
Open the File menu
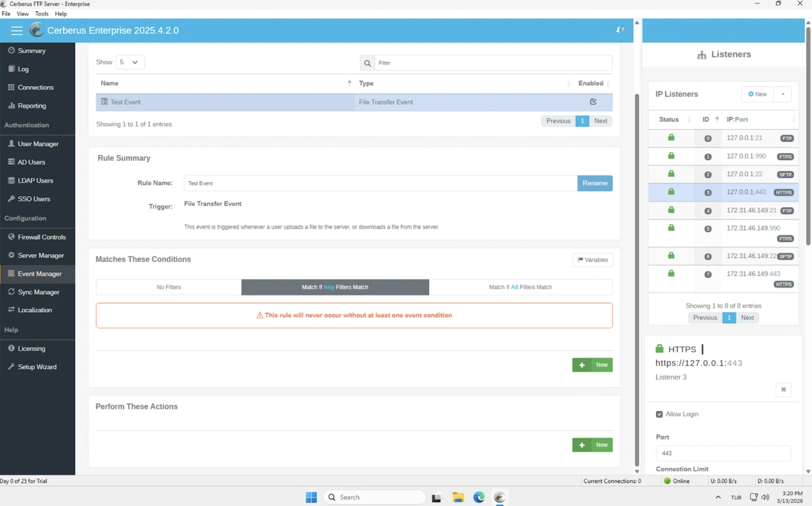6,14
